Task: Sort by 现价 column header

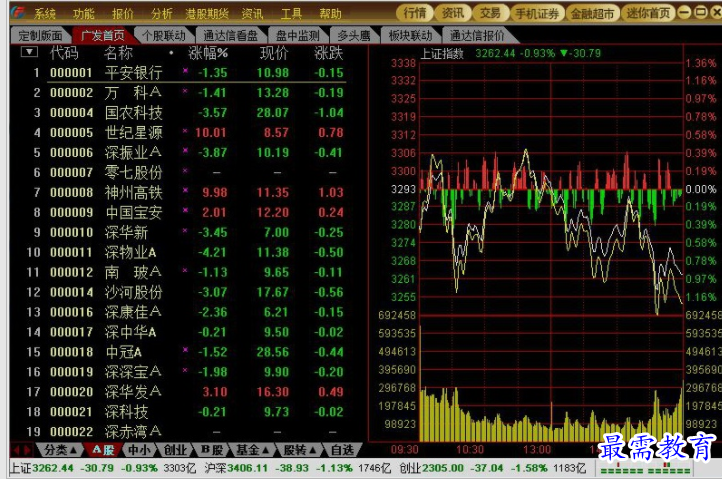Action: click(x=274, y=53)
